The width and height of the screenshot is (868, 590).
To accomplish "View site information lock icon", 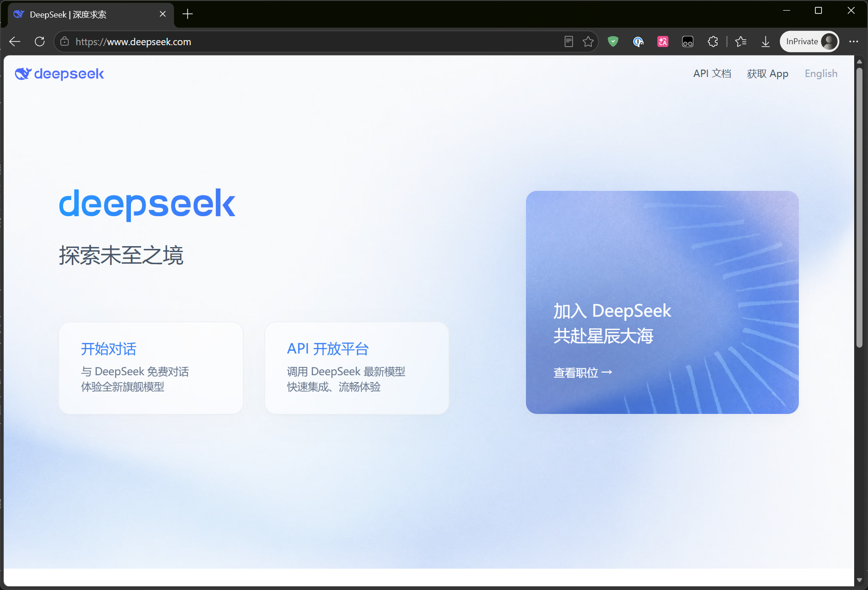I will (65, 41).
